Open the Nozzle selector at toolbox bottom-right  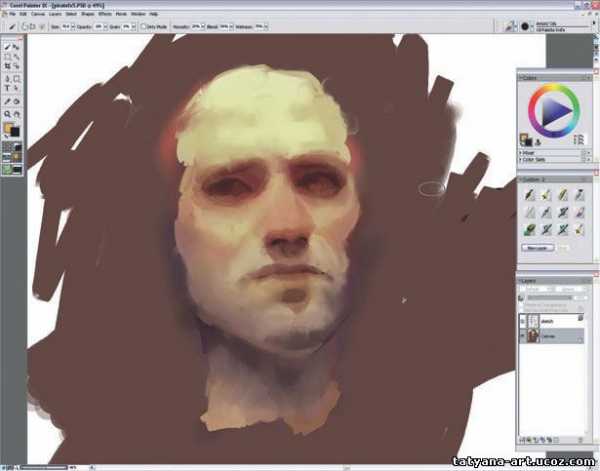[17, 169]
